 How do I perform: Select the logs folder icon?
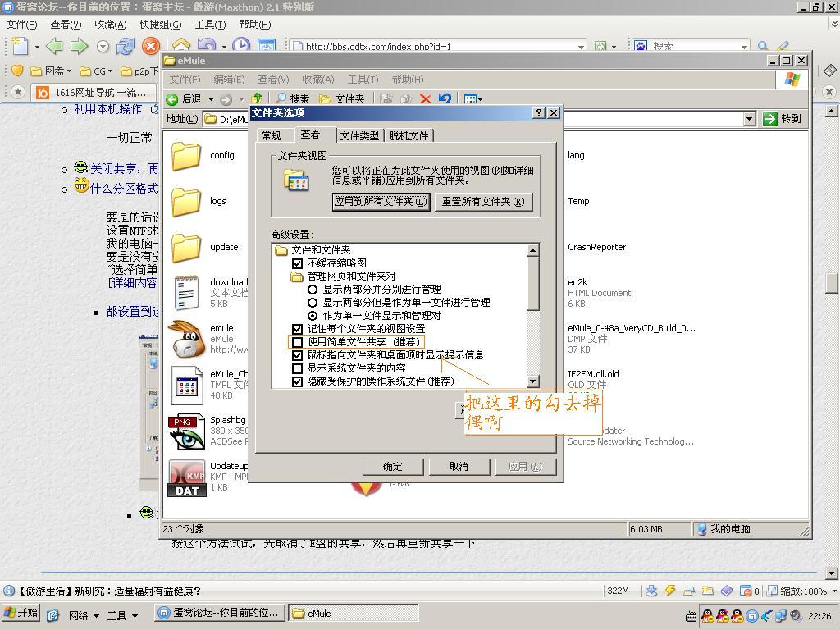click(x=186, y=202)
